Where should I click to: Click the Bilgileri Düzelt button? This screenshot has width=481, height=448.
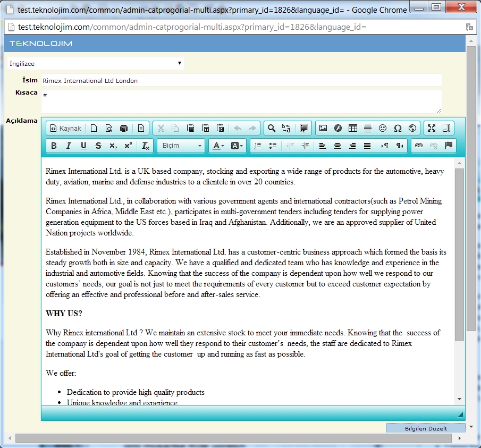[x=426, y=428]
